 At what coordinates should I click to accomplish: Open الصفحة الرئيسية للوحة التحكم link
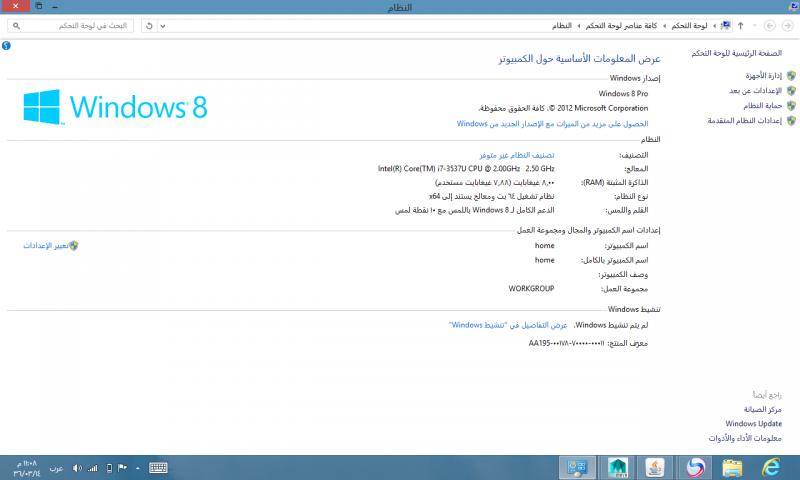736,53
